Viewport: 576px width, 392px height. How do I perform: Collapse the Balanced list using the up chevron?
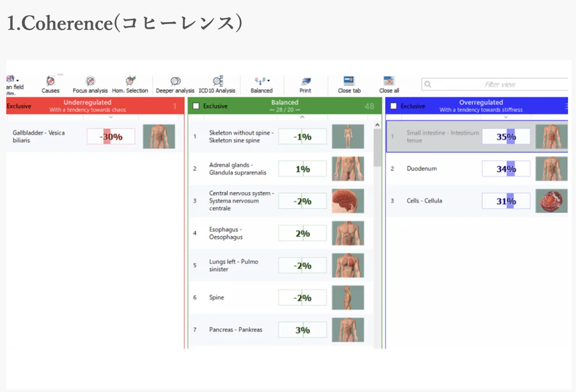pyautogui.click(x=301, y=117)
